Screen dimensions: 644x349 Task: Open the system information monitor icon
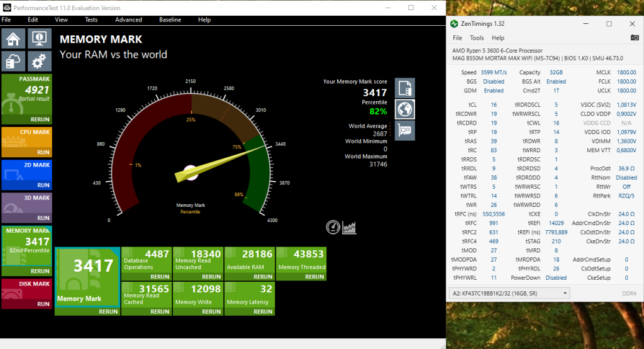(x=40, y=39)
